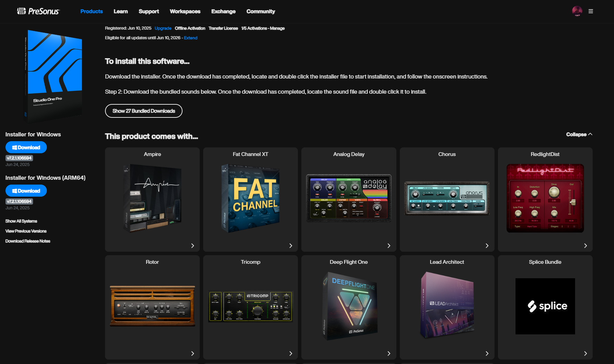This screenshot has width=614, height=364.
Task: Click the Lead Architect box image
Action: pyautogui.click(x=447, y=305)
